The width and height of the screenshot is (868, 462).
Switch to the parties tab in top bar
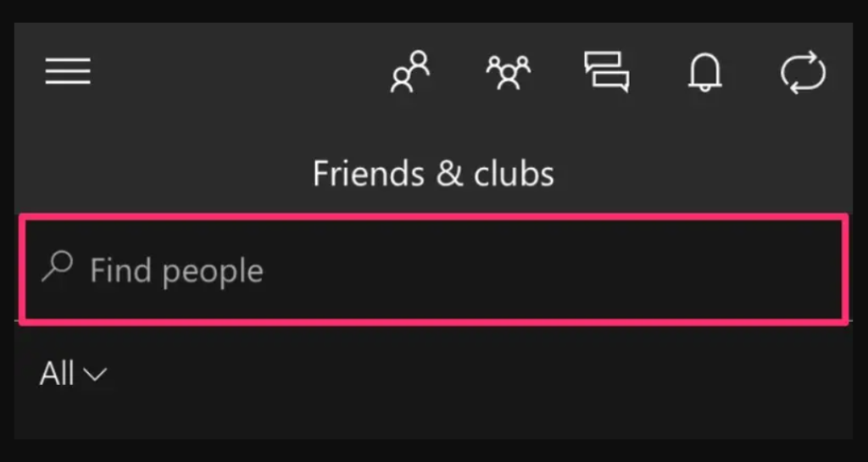point(509,73)
